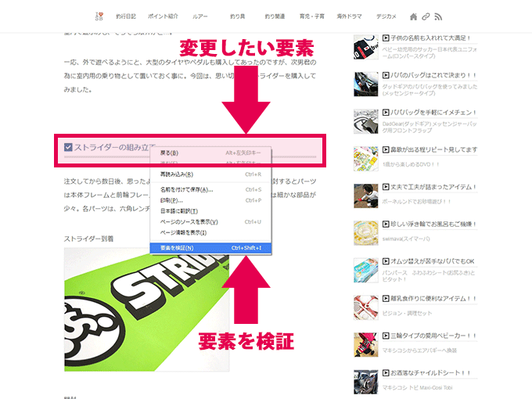Open thumbnail beside 丈夫で工夫が詰まったアイテム！
Screen dimensions: 532x399
[x=366, y=196]
